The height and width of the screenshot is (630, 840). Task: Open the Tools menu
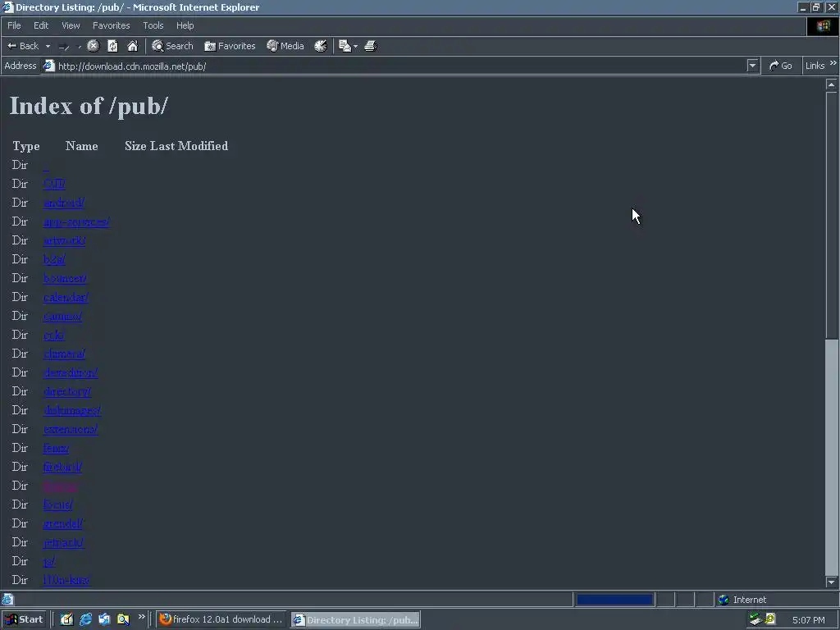point(153,25)
